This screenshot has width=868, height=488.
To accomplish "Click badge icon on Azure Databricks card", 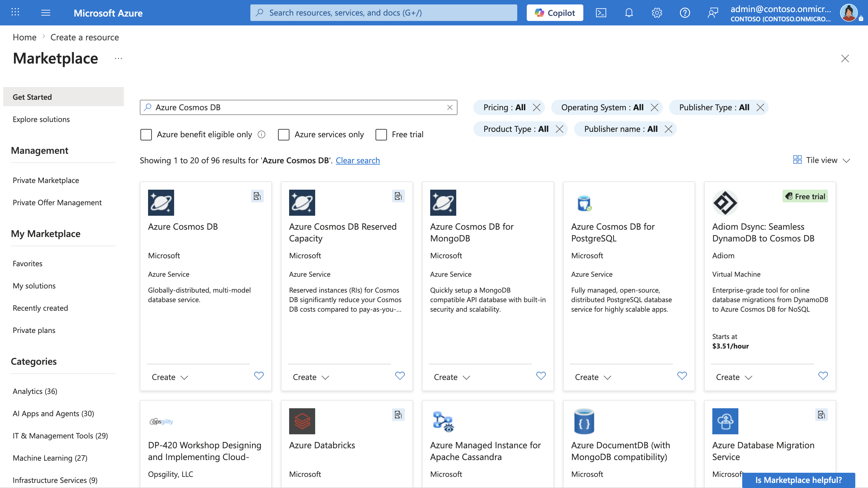I will pos(398,415).
